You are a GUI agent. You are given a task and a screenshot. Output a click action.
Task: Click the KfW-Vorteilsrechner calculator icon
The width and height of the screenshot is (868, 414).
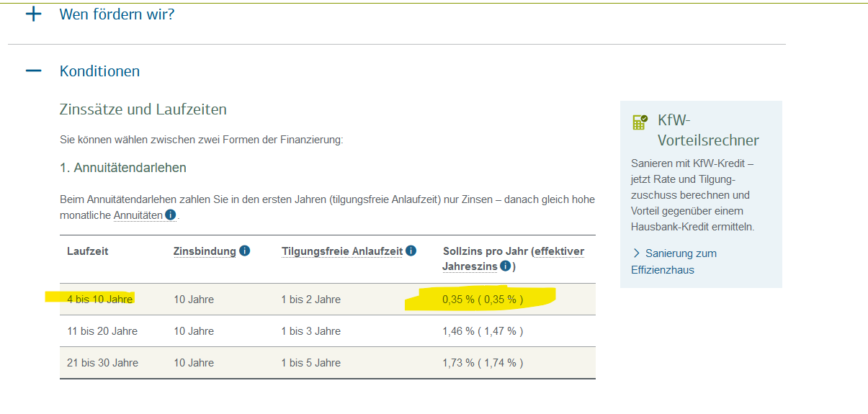point(640,122)
